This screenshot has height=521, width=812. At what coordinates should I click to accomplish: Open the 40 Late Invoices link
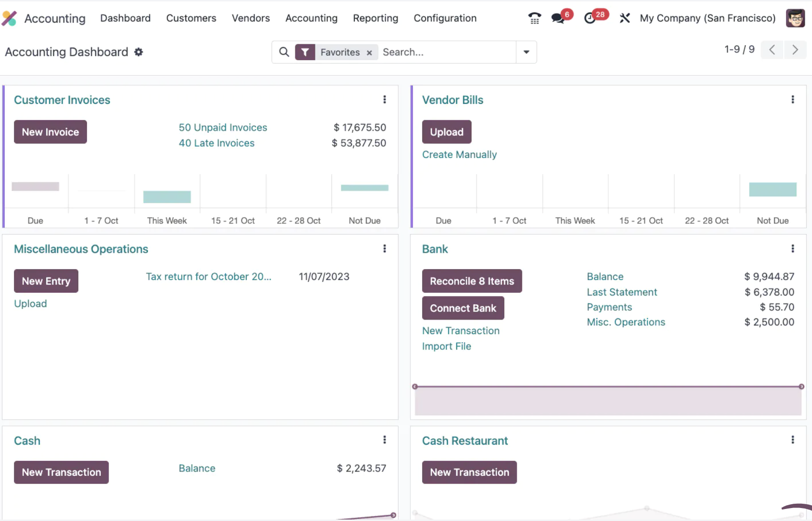(x=217, y=143)
